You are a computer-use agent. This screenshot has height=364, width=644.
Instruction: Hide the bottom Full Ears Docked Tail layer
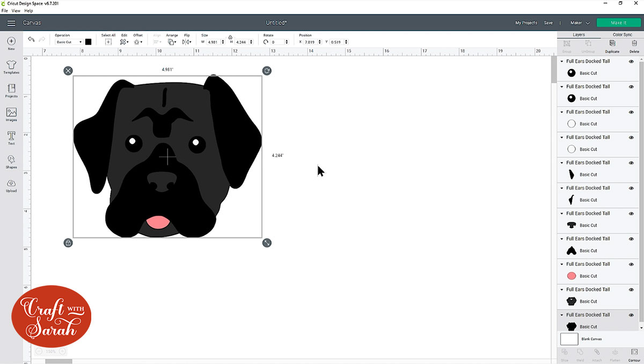click(x=631, y=315)
